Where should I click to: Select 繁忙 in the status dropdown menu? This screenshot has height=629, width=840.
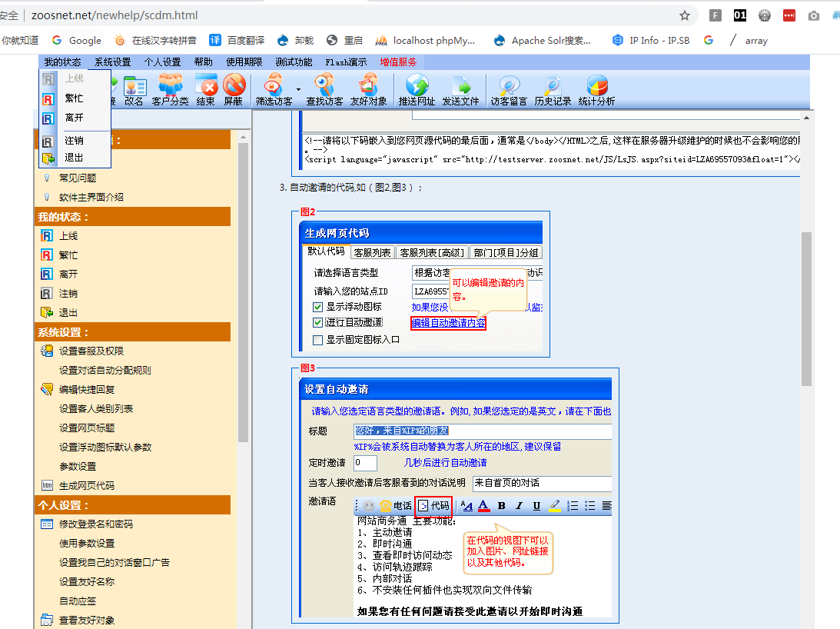click(75, 98)
